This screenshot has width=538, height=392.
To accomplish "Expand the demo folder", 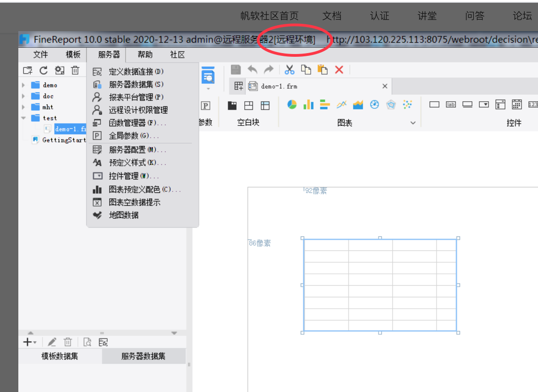I will pyautogui.click(x=23, y=85).
